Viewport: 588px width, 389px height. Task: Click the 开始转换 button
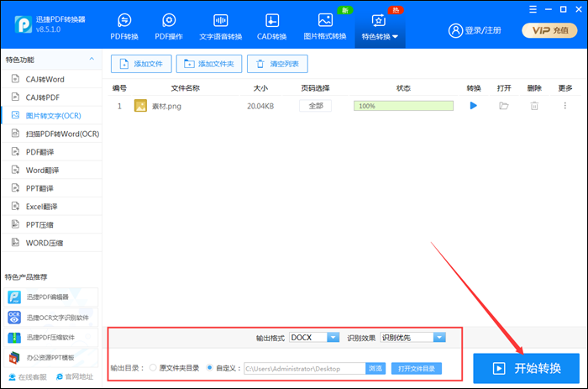point(526,368)
